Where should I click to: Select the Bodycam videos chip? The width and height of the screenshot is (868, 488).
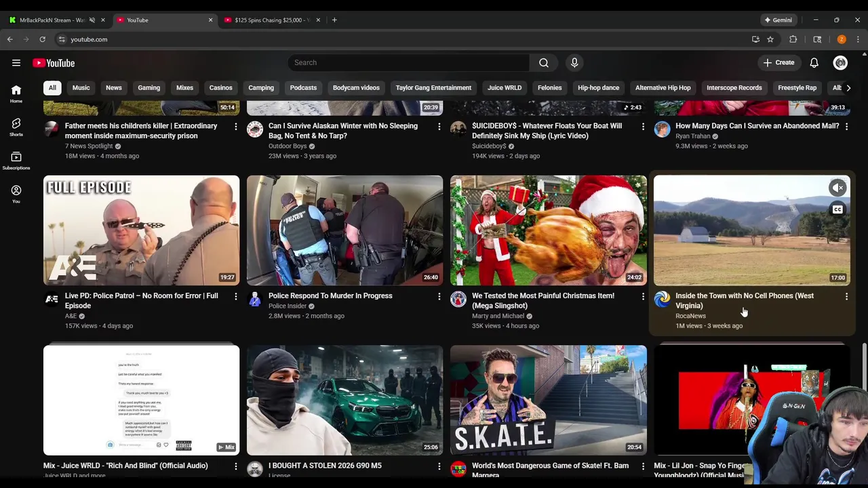[356, 87]
